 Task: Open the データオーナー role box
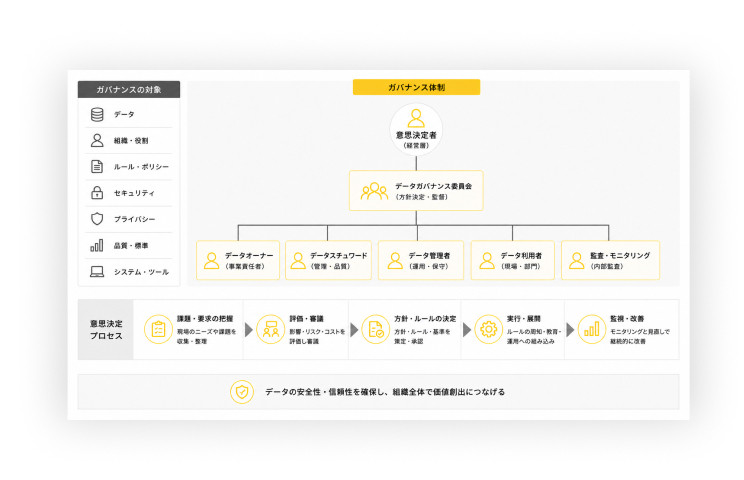click(x=238, y=260)
